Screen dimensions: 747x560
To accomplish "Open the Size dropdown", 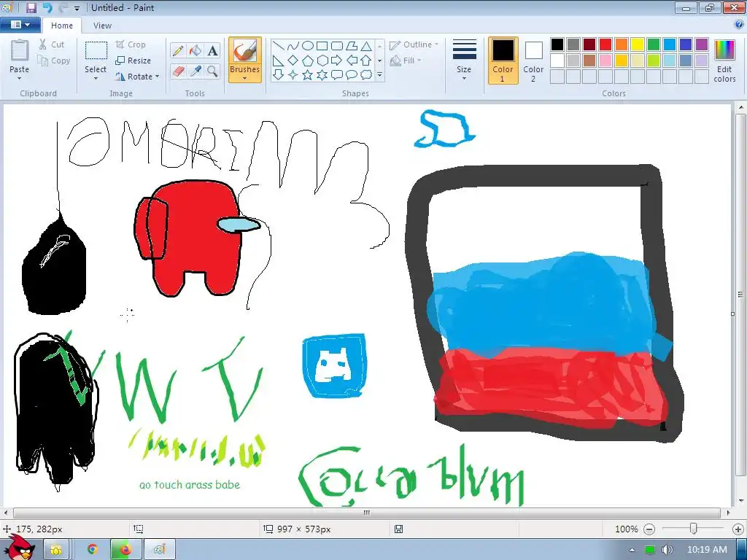I will pyautogui.click(x=464, y=61).
